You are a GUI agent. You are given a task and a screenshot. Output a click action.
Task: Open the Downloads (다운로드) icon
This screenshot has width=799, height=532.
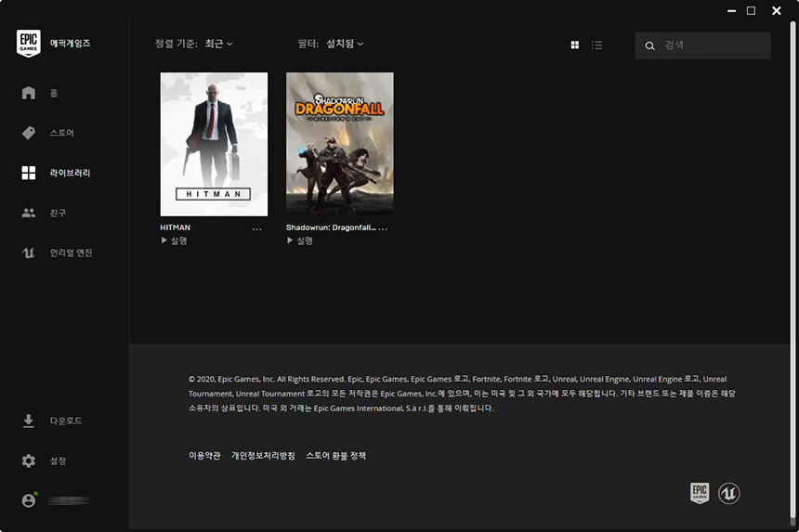pos(29,421)
